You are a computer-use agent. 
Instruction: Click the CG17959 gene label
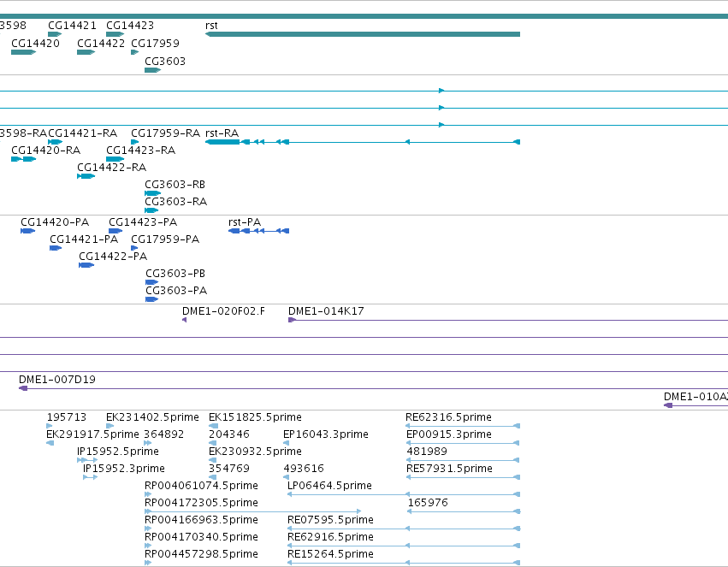155,43
